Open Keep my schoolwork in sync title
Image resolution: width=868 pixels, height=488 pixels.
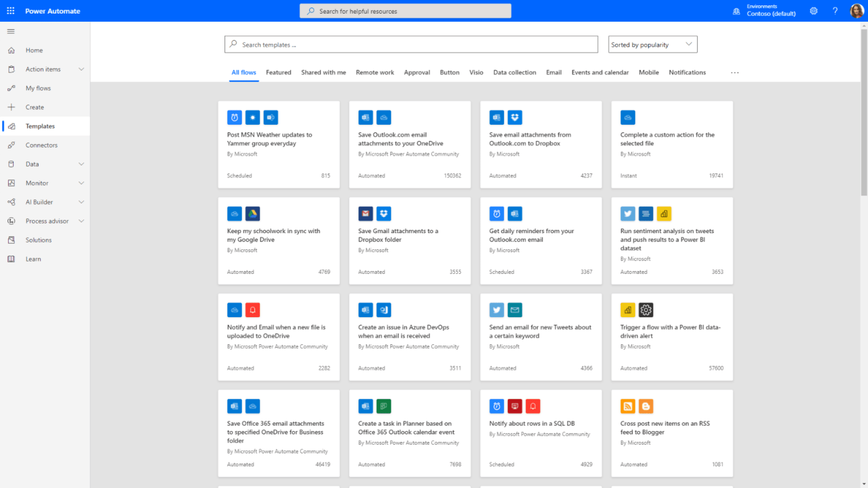pos(273,235)
